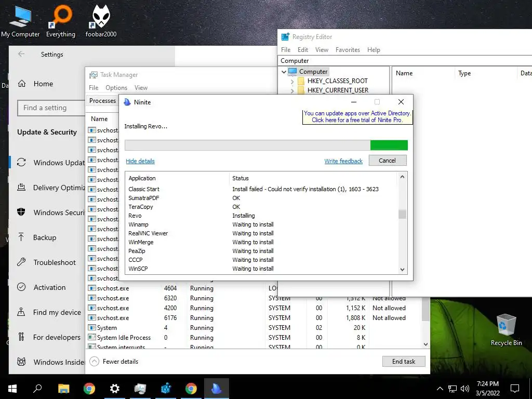Viewport: 532px width, 399px height.
Task: Click Hide details link in Ninite
Action: (140, 161)
